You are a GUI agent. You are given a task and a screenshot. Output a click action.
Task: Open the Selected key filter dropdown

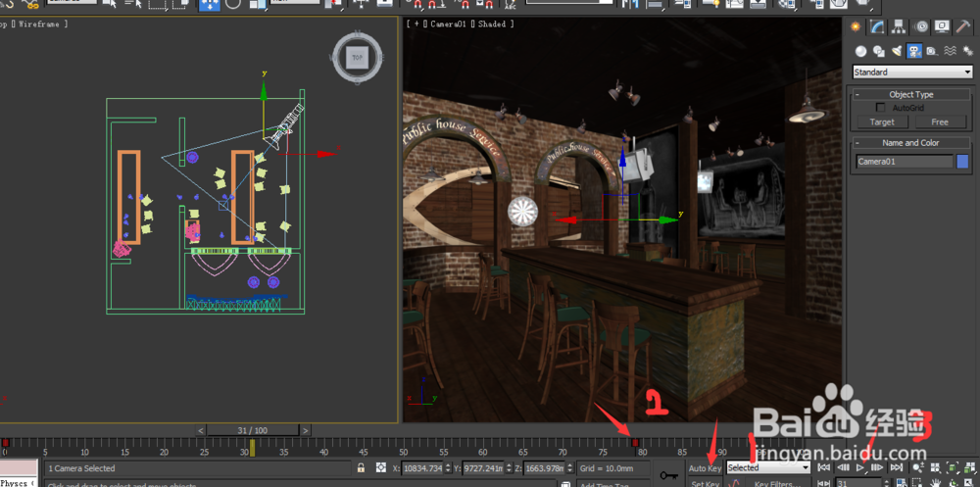tap(768, 467)
